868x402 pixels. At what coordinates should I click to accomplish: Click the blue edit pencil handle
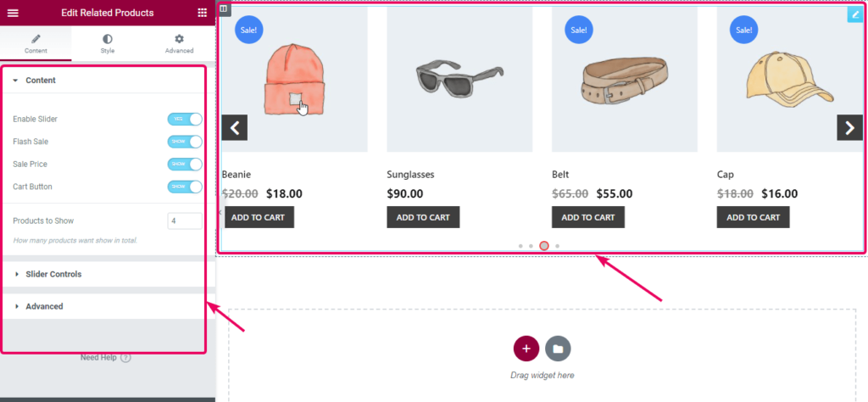coord(854,14)
